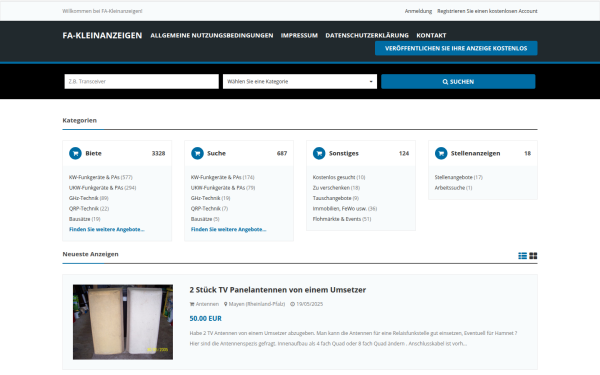This screenshot has height=375, width=600.
Task: Open the Impressum menu item
Action: click(x=299, y=36)
